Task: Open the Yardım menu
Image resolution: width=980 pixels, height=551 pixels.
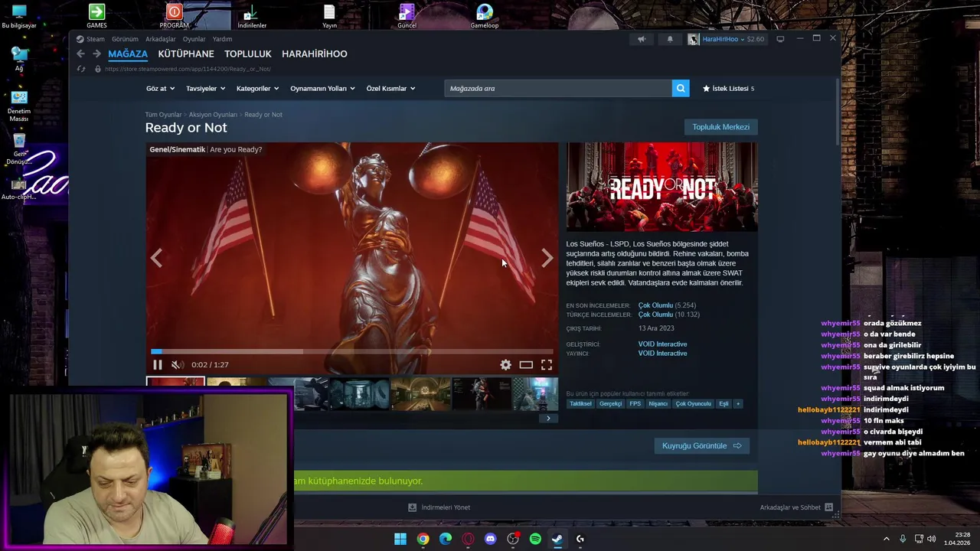Action: point(222,39)
